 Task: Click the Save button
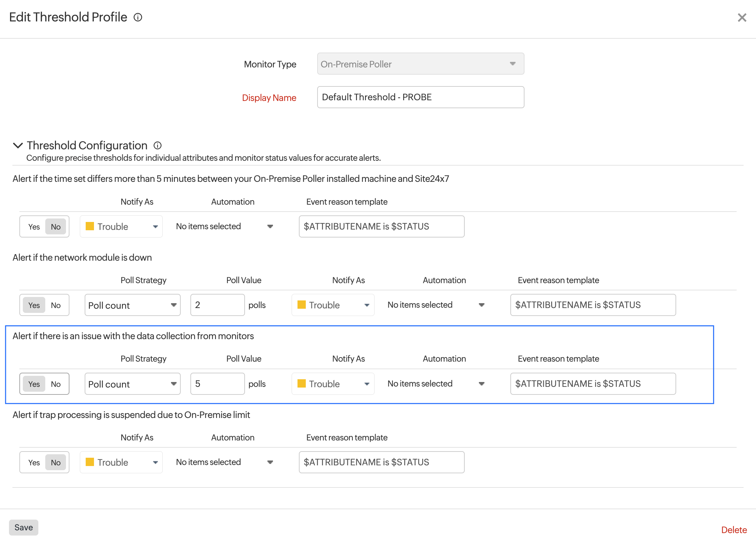pyautogui.click(x=23, y=528)
